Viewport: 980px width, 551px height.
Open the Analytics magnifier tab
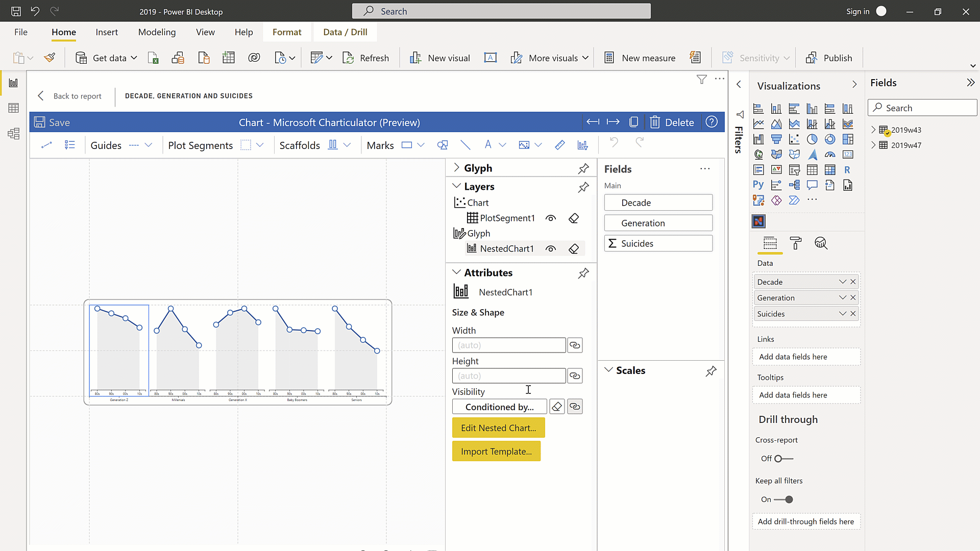coord(821,243)
